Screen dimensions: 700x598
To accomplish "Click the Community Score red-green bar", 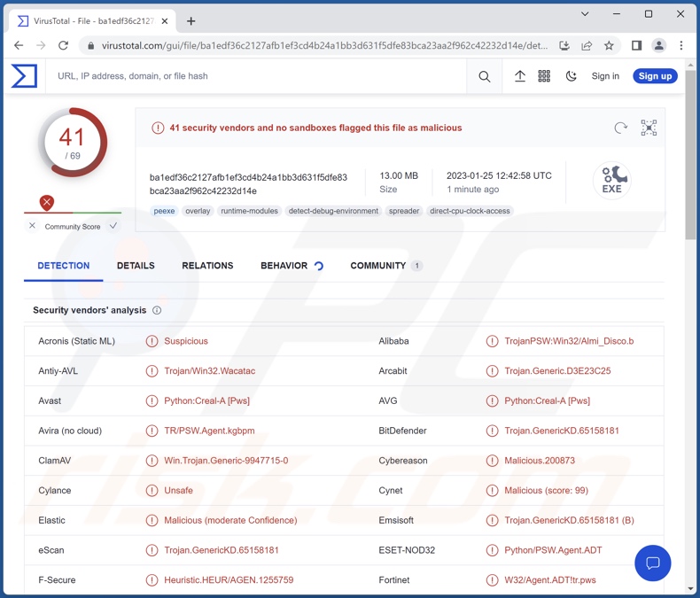I will [x=73, y=213].
